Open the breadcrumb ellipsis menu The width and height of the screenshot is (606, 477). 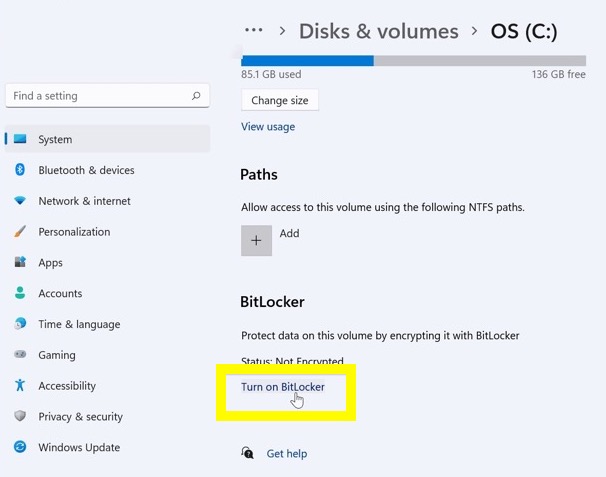click(254, 31)
